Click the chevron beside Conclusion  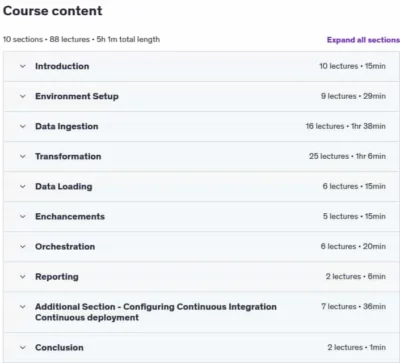click(23, 347)
